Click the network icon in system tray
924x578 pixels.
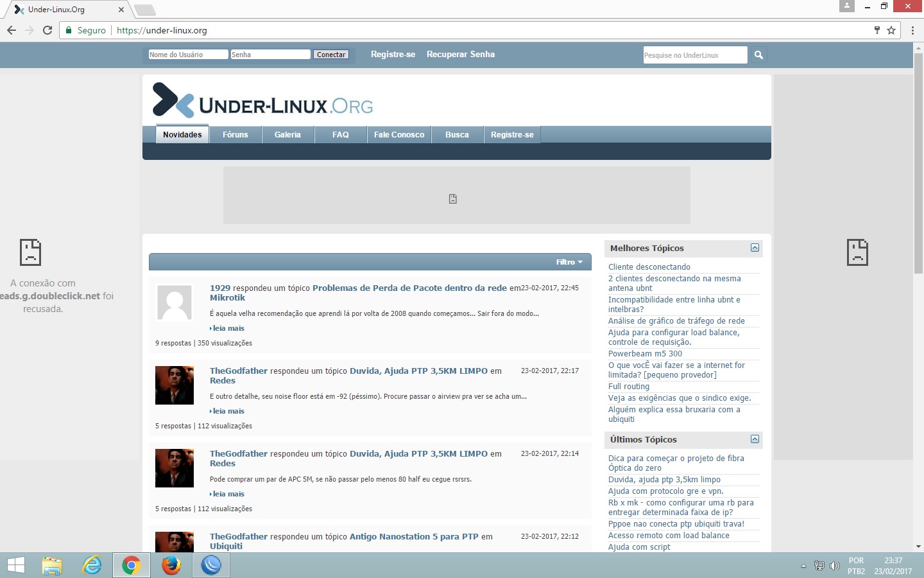pos(819,566)
